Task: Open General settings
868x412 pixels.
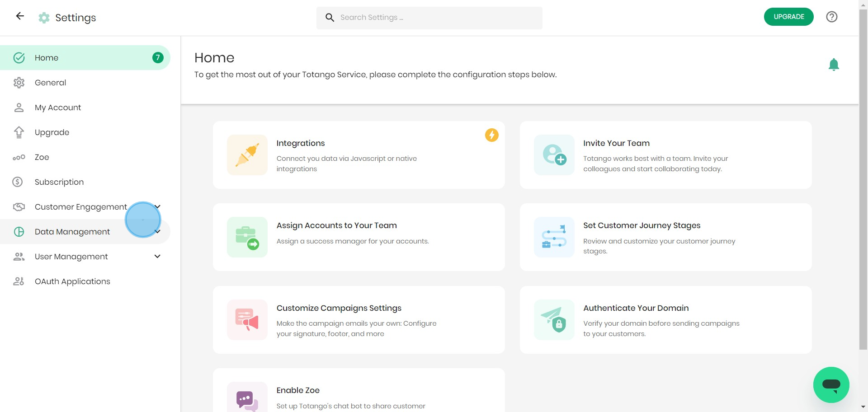Action: tap(85, 83)
